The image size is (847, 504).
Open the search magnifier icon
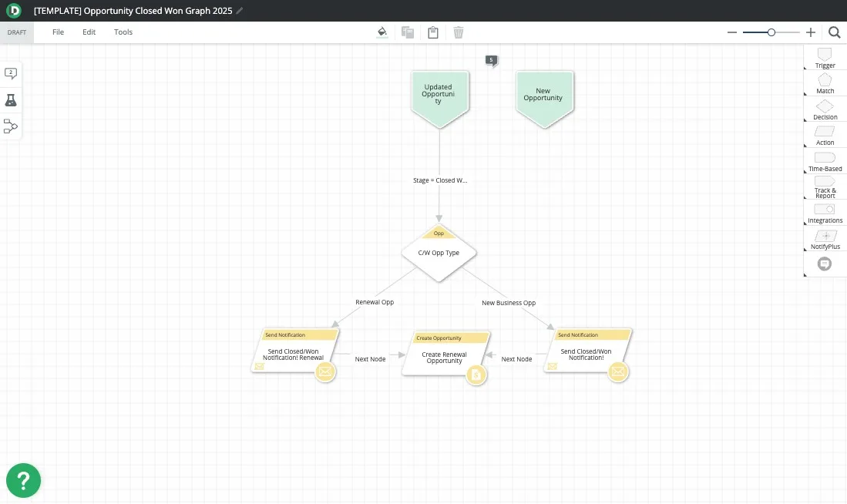click(x=835, y=32)
